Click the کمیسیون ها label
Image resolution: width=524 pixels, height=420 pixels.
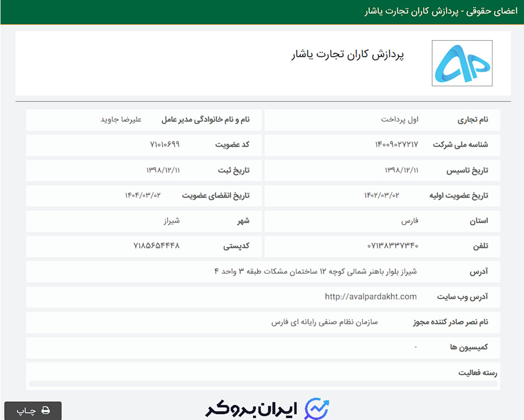469,347
